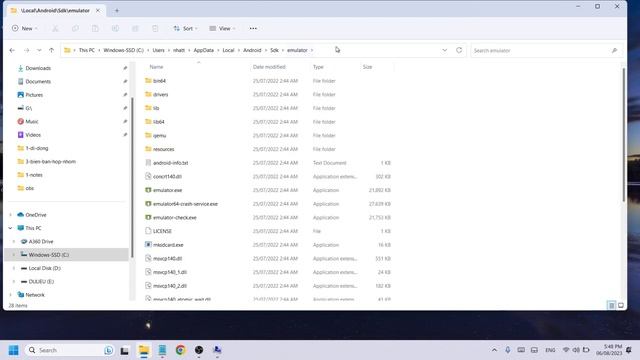Select Android in the address path
Screen dimensions: 640x360
coord(252,50)
